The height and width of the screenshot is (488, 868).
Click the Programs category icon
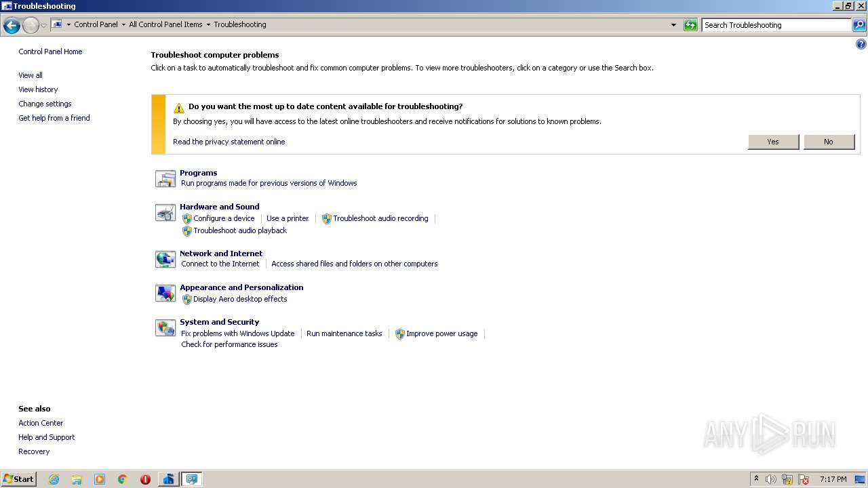pyautogui.click(x=165, y=179)
